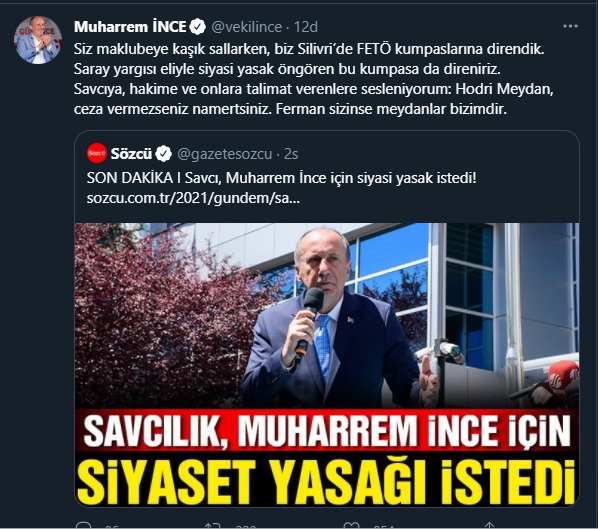Image resolution: width=598 pixels, height=529 pixels.
Task: Click the verified badge beside Muharrem İNCE
Action: (x=198, y=27)
